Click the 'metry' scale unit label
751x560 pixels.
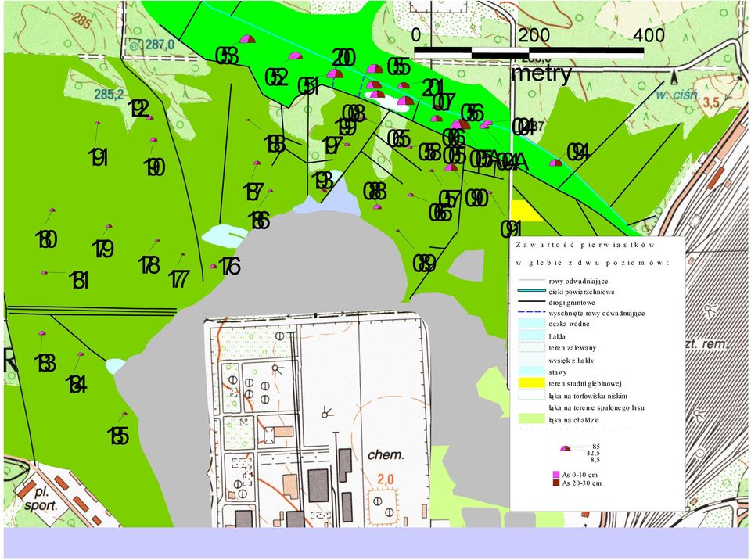(x=541, y=74)
